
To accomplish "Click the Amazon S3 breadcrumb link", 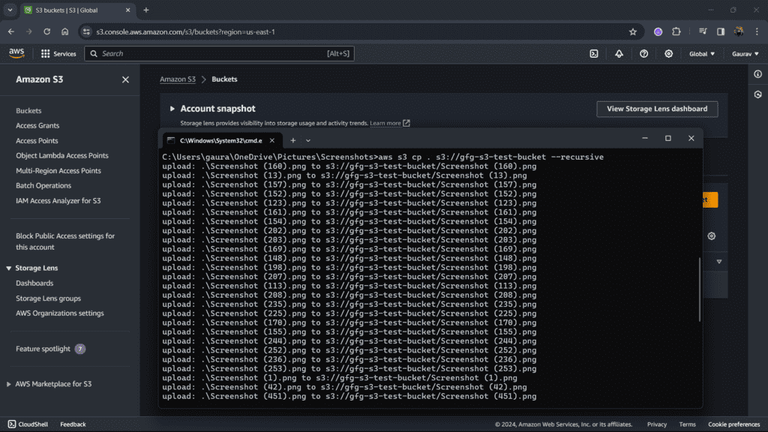I will 178,79.
